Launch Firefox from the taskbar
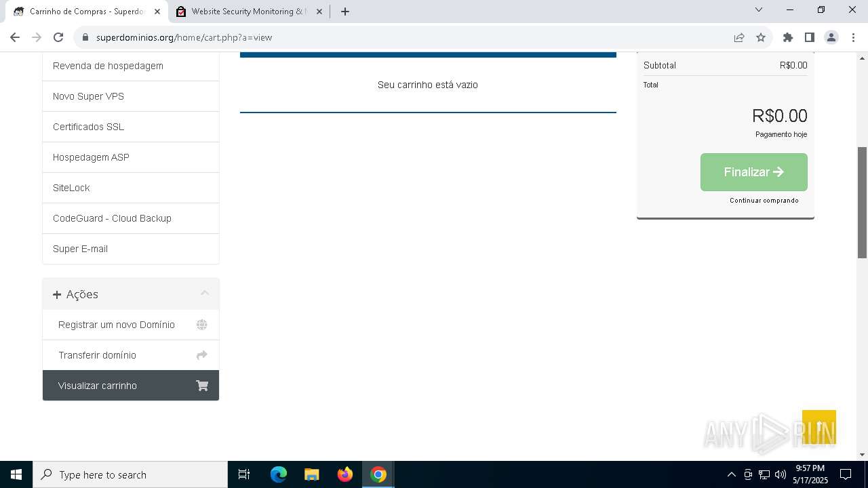868x488 pixels. coord(345,474)
